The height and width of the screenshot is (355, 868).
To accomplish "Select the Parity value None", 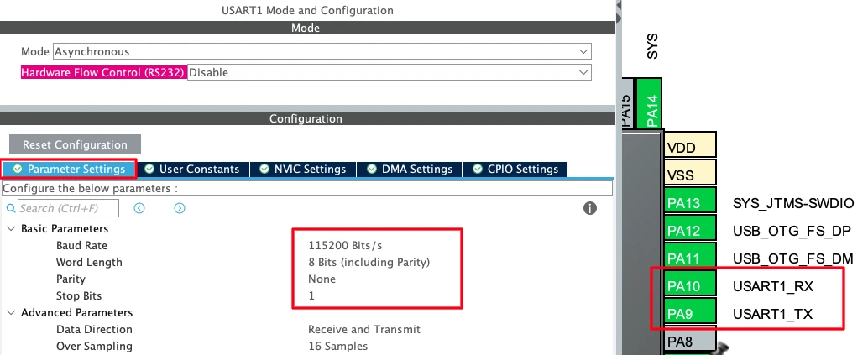I will coord(322,279).
